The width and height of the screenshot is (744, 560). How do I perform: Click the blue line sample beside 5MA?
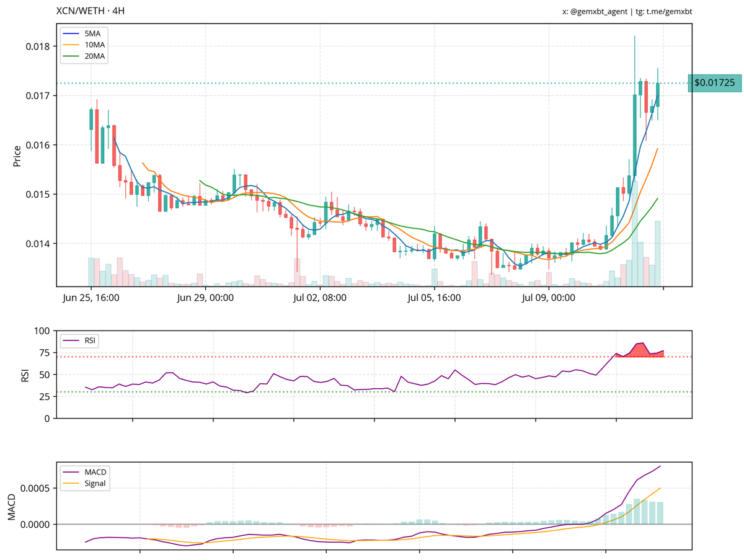point(70,34)
